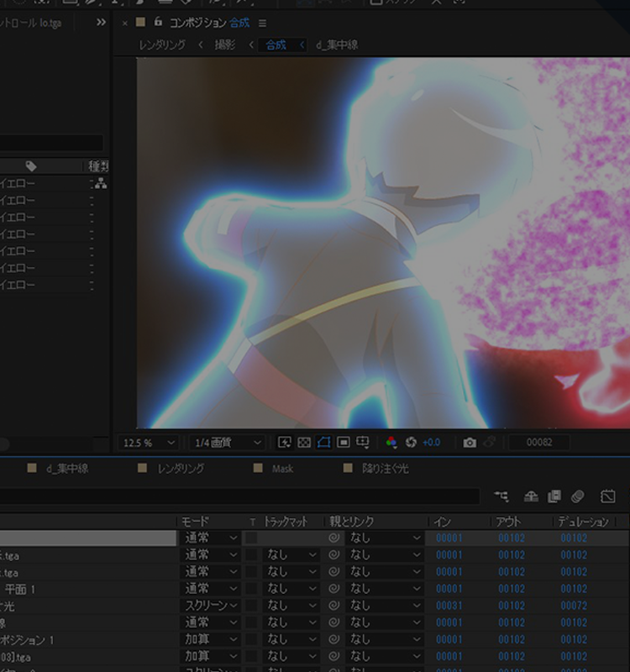Enable frame blending timeline icon
This screenshot has height=672, width=630.
click(554, 496)
